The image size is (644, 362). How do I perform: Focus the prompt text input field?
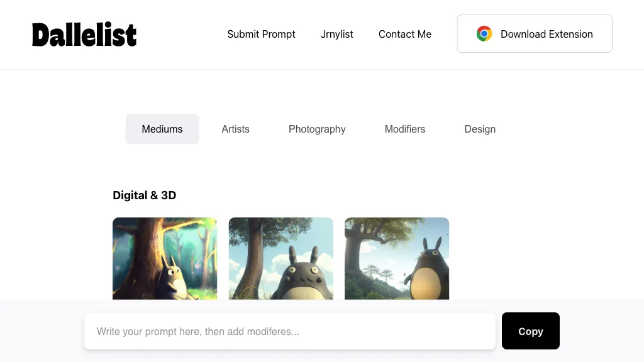(289, 331)
